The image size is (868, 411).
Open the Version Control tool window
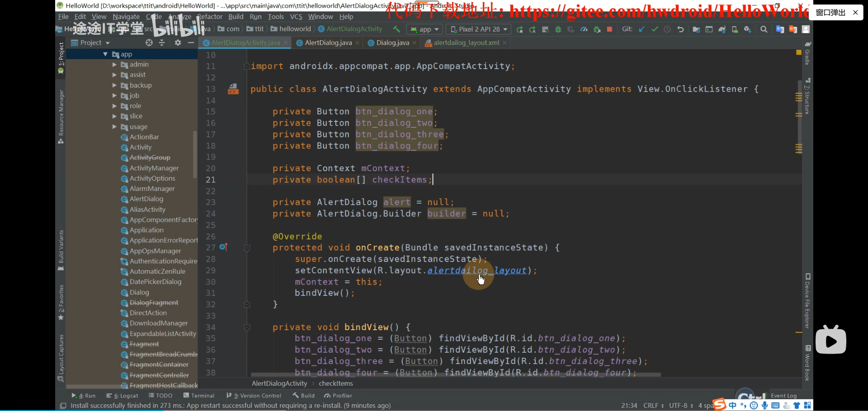[254, 396]
